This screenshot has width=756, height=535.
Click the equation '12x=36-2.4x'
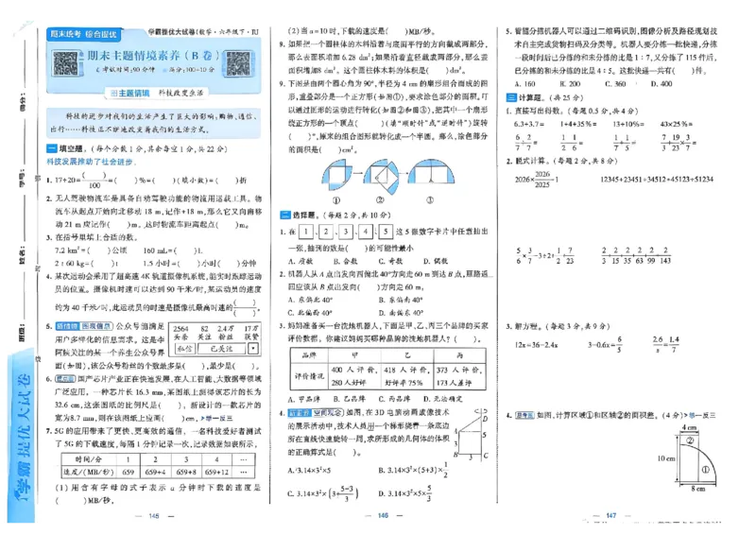coord(537,345)
